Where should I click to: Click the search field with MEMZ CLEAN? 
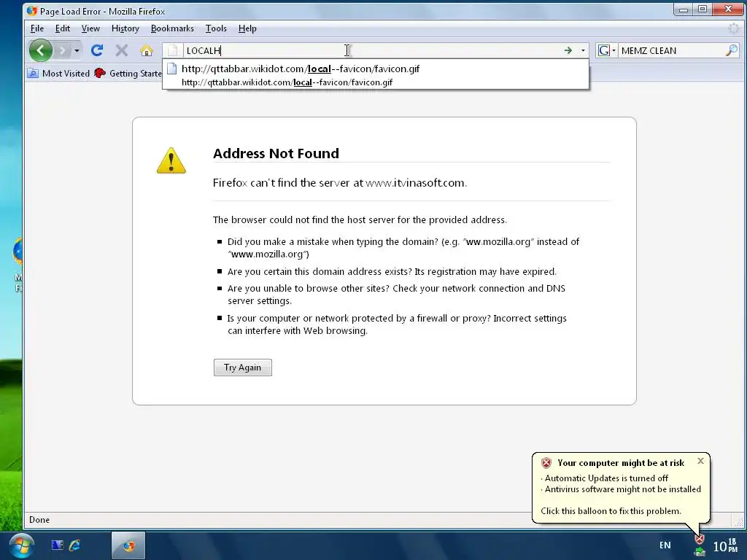[671, 50]
